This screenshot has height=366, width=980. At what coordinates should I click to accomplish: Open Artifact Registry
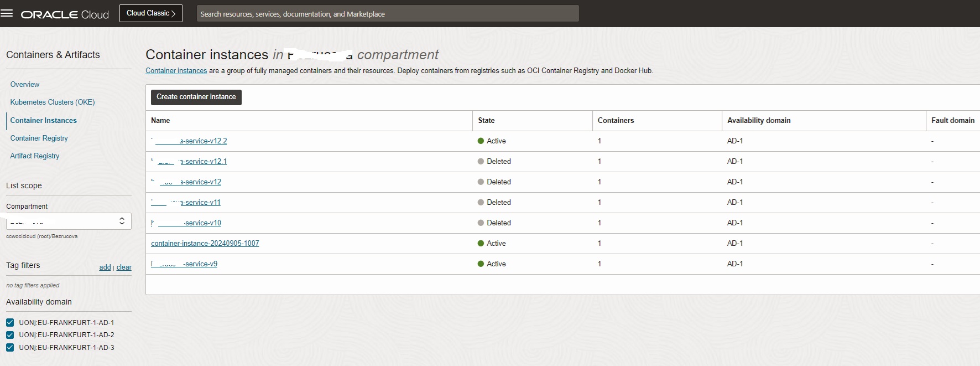tap(35, 156)
